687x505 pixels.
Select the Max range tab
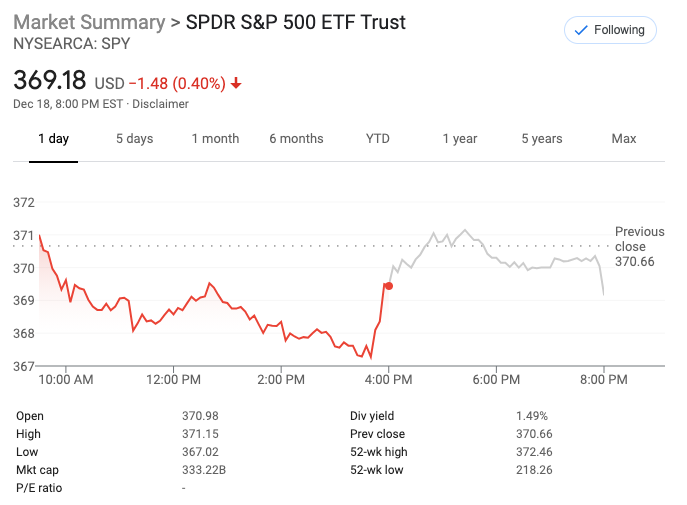[624, 139]
